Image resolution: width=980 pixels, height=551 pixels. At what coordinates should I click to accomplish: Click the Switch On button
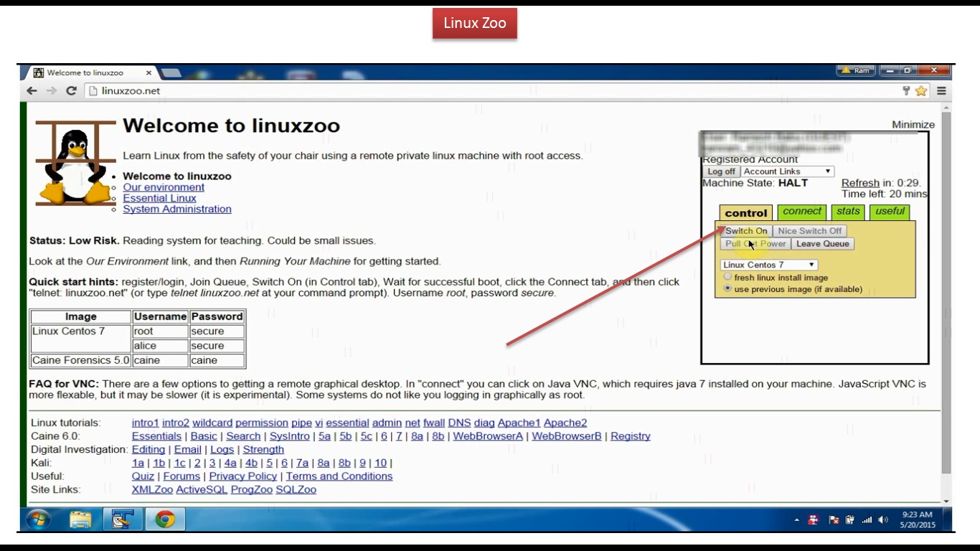746,231
